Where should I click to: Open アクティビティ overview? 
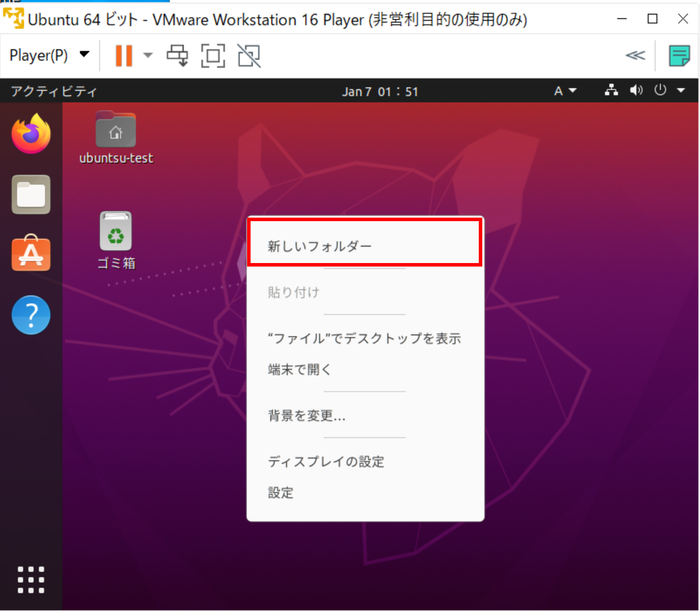click(x=54, y=92)
